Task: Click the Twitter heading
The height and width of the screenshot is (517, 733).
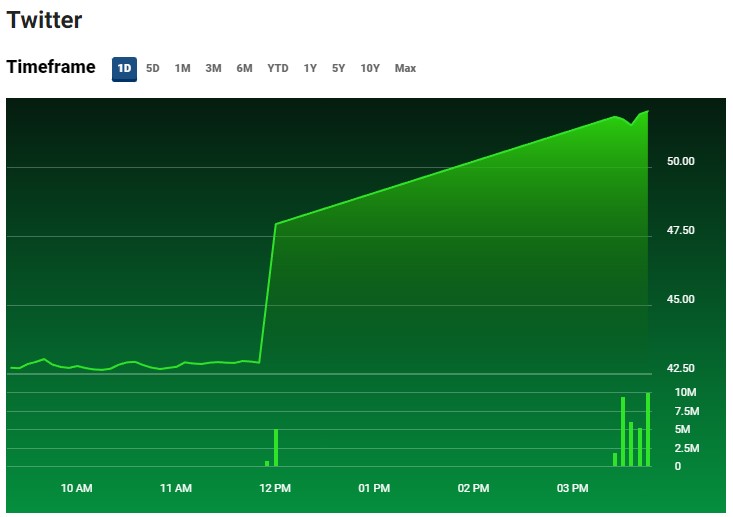Action: (44, 20)
